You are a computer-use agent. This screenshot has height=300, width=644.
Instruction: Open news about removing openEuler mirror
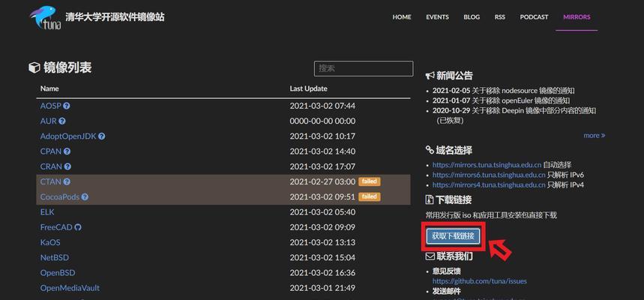[x=501, y=100]
